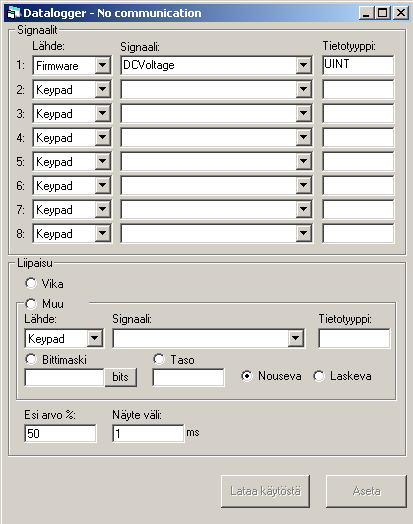The image size is (413, 524).
Task: Click the Datalogger title bar app icon
Action: (x=14, y=13)
